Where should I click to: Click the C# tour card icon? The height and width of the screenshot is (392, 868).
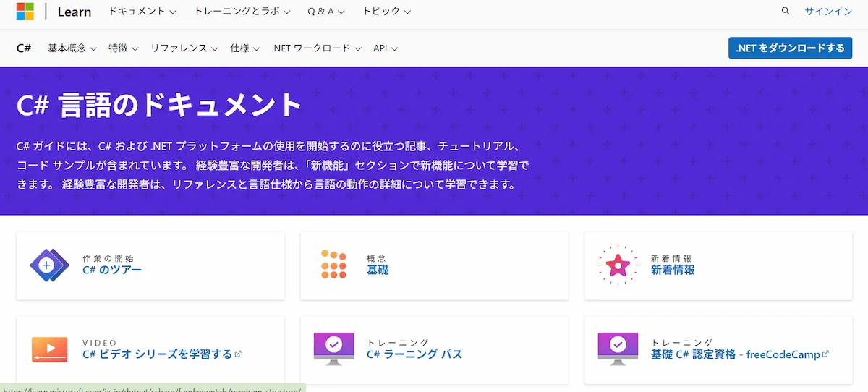coord(49,265)
